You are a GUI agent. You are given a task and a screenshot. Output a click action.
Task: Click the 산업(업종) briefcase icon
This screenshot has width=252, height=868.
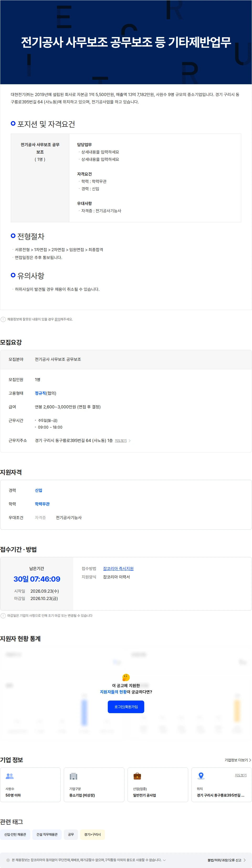pos(137,776)
